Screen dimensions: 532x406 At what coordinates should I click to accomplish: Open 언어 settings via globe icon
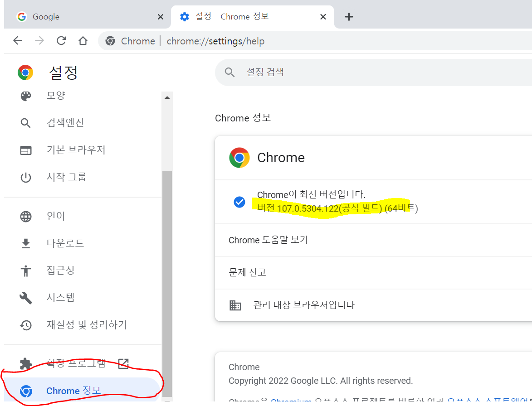pyautogui.click(x=26, y=216)
